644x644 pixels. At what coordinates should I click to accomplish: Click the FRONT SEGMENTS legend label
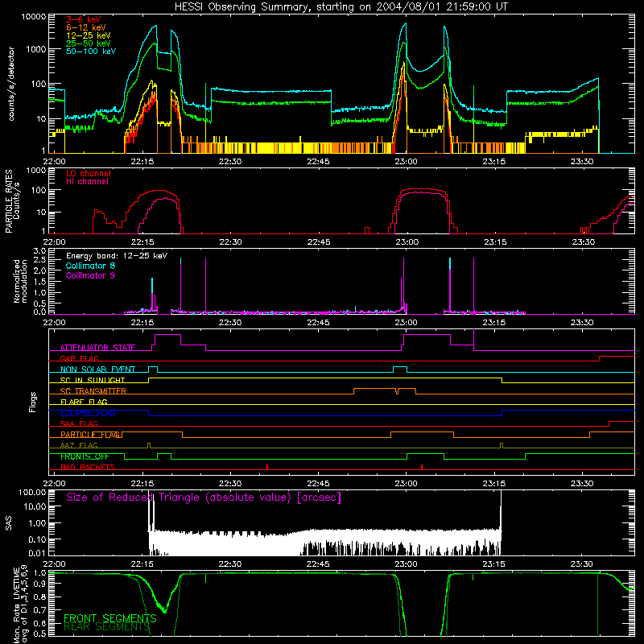(x=110, y=618)
